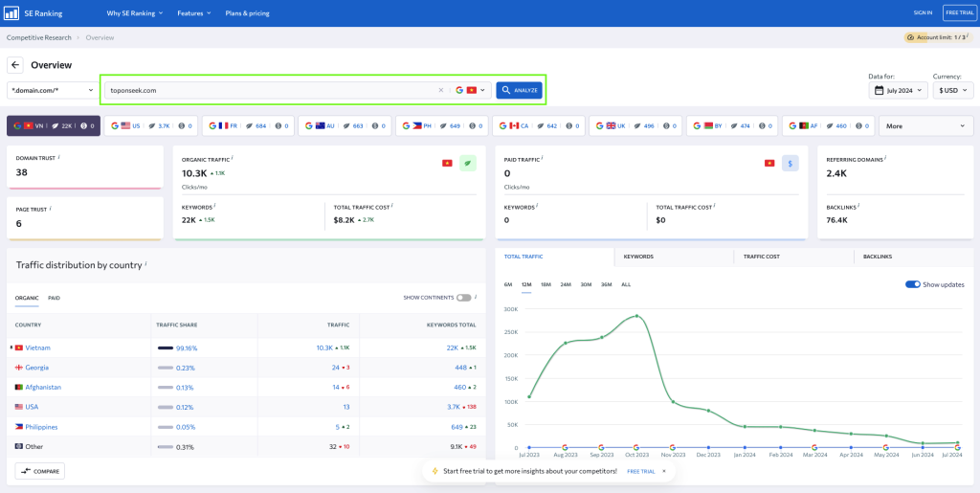
Task: Open the *.domain.com/* scope dropdown
Action: click(52, 90)
